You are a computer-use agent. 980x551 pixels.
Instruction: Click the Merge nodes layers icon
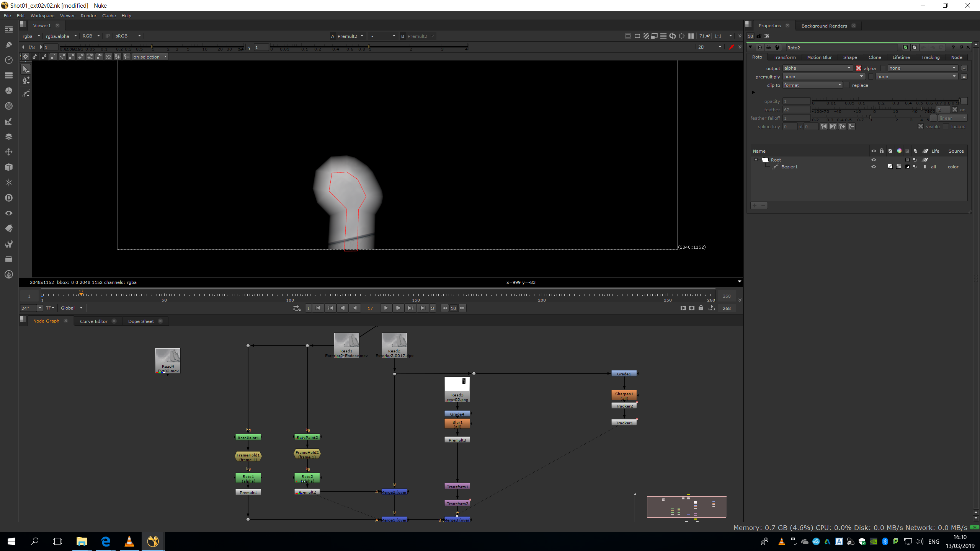tap(9, 137)
